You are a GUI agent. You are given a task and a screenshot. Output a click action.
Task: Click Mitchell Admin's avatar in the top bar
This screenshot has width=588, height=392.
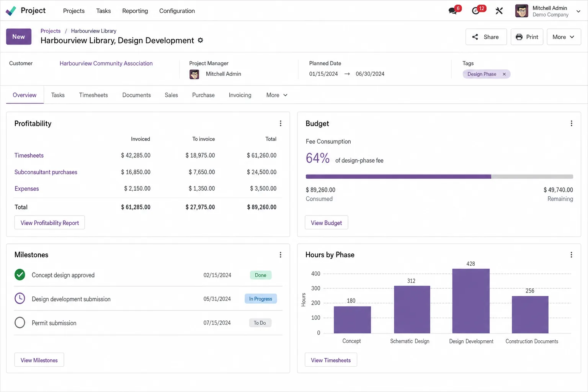(x=521, y=11)
